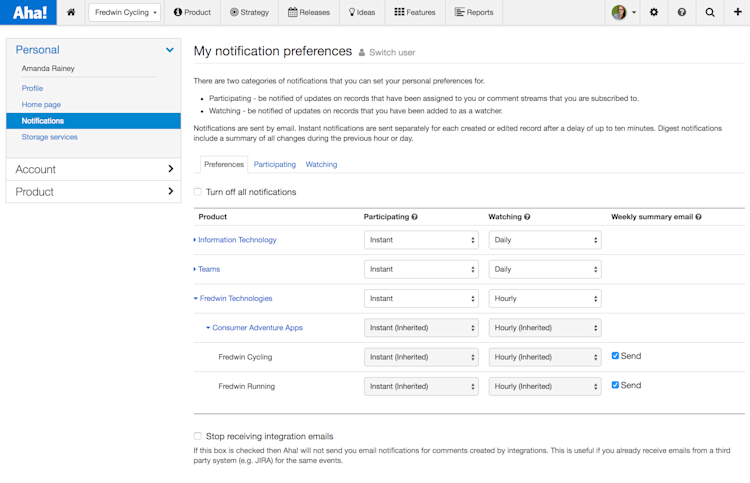Click the Switch user link

coord(391,52)
